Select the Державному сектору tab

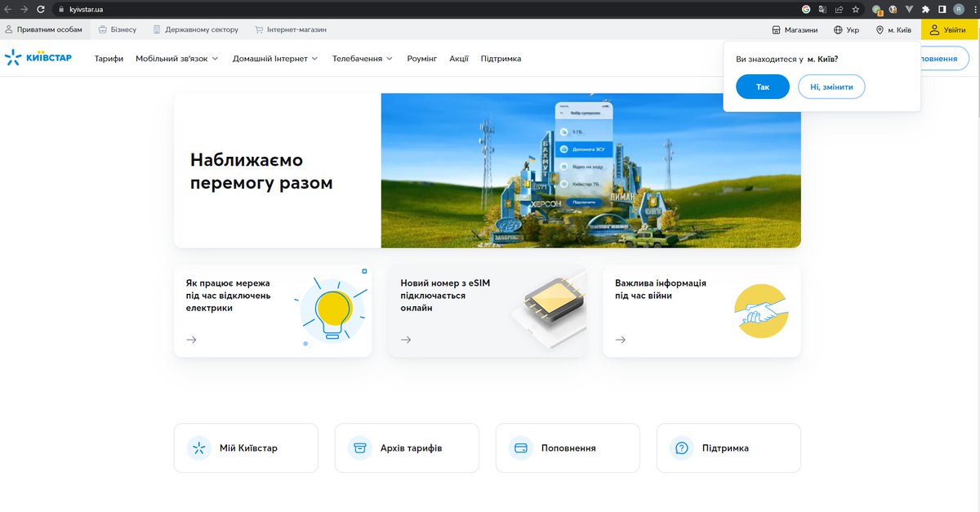(x=196, y=29)
